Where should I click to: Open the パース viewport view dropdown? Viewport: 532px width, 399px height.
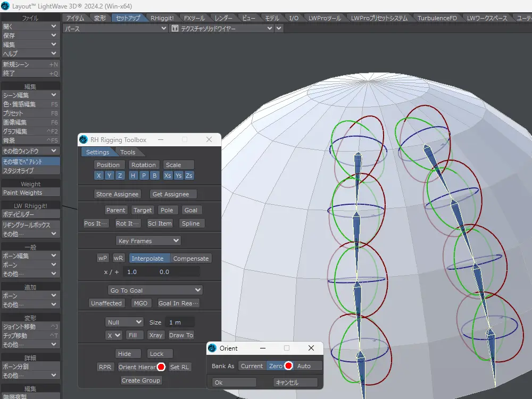click(115, 29)
